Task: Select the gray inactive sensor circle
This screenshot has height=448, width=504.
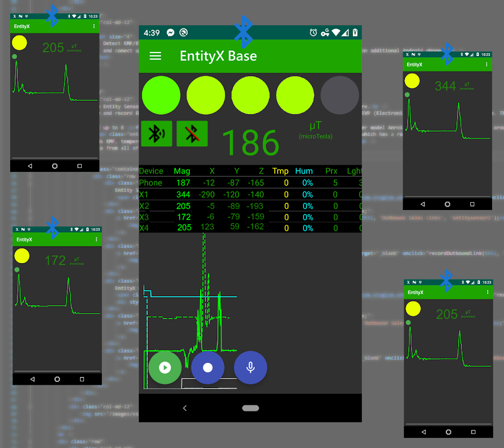Action: (x=340, y=95)
